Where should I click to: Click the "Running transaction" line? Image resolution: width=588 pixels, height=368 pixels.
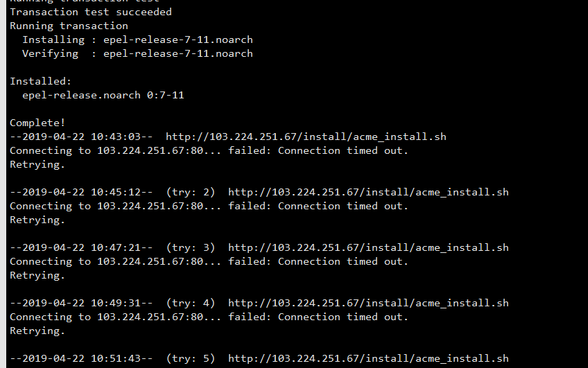pyautogui.click(x=69, y=26)
